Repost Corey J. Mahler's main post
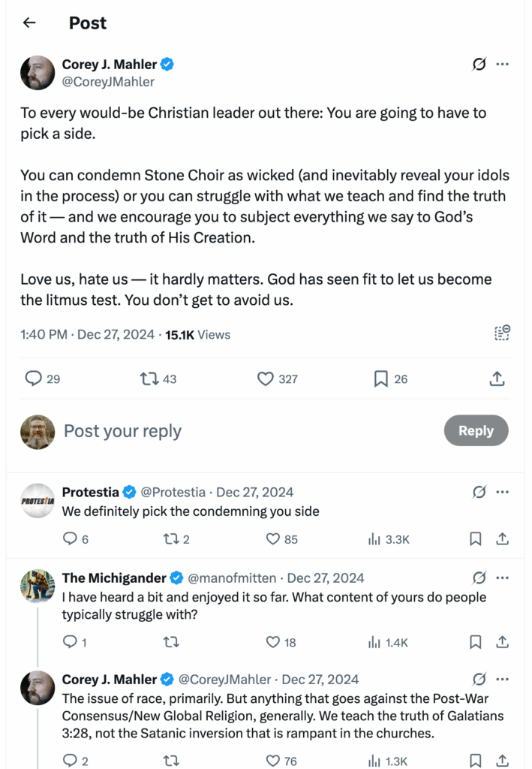 pos(152,379)
